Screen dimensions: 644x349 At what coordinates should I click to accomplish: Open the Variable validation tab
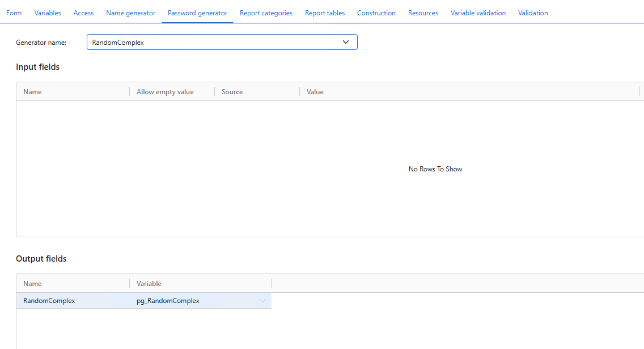(x=478, y=13)
